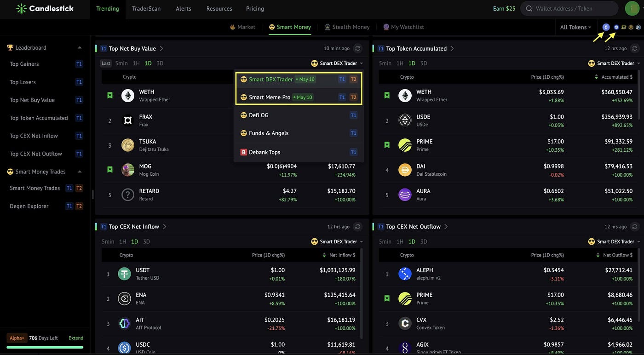This screenshot has width=644, height=355.
Task: Collapse the Leaderboard sidebar section
Action: point(80,47)
